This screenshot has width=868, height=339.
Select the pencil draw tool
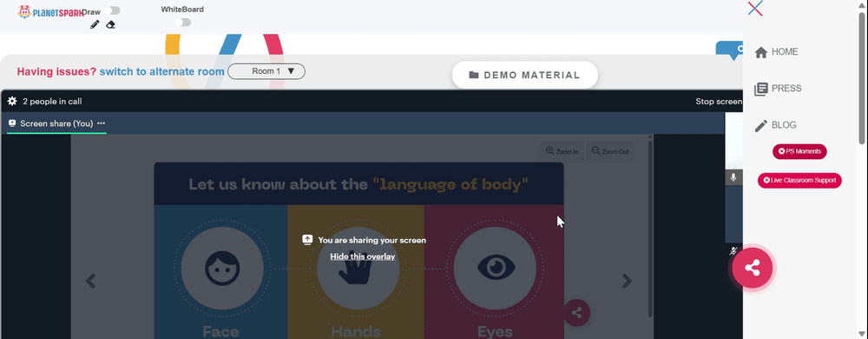(95, 24)
